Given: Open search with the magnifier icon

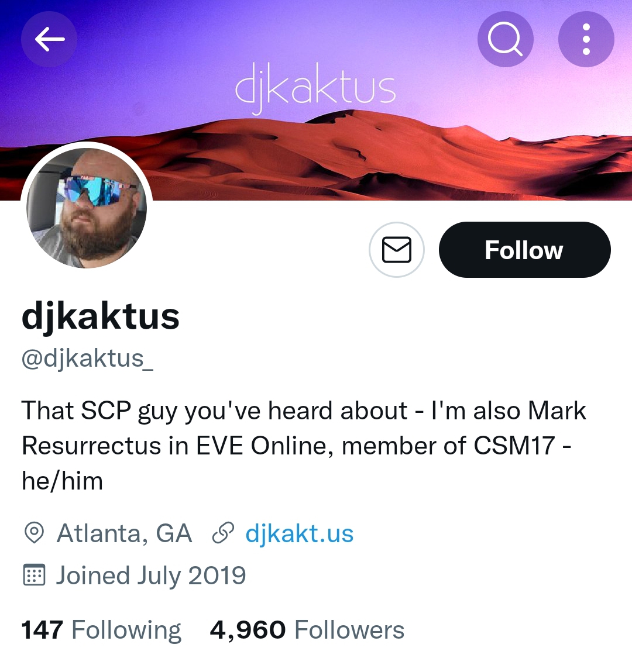Looking at the screenshot, I should (x=506, y=39).
